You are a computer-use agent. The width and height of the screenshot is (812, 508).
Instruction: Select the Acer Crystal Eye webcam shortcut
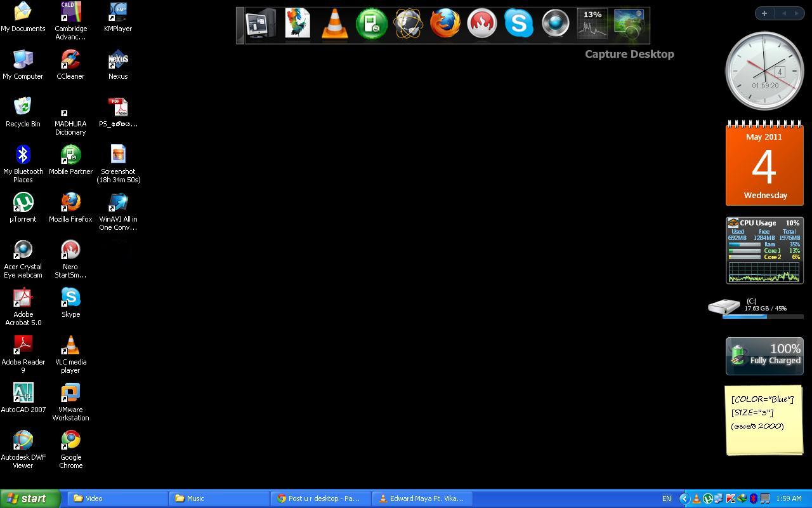point(23,259)
